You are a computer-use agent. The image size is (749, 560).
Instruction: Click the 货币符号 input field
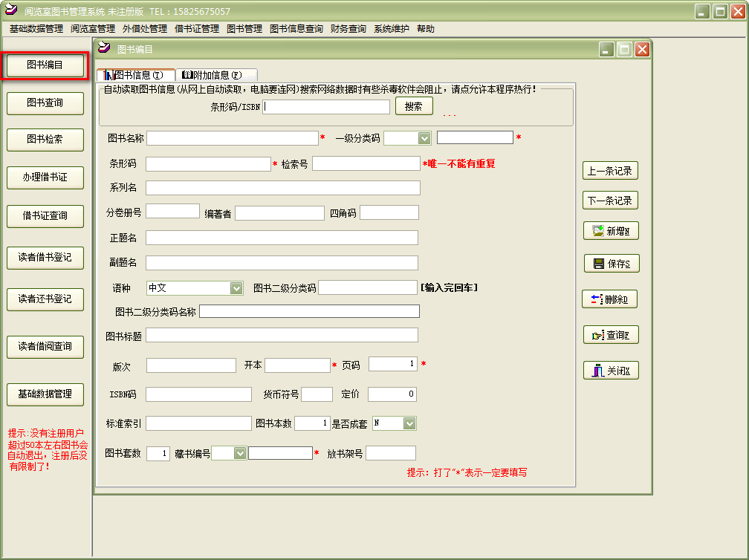pyautogui.click(x=317, y=394)
